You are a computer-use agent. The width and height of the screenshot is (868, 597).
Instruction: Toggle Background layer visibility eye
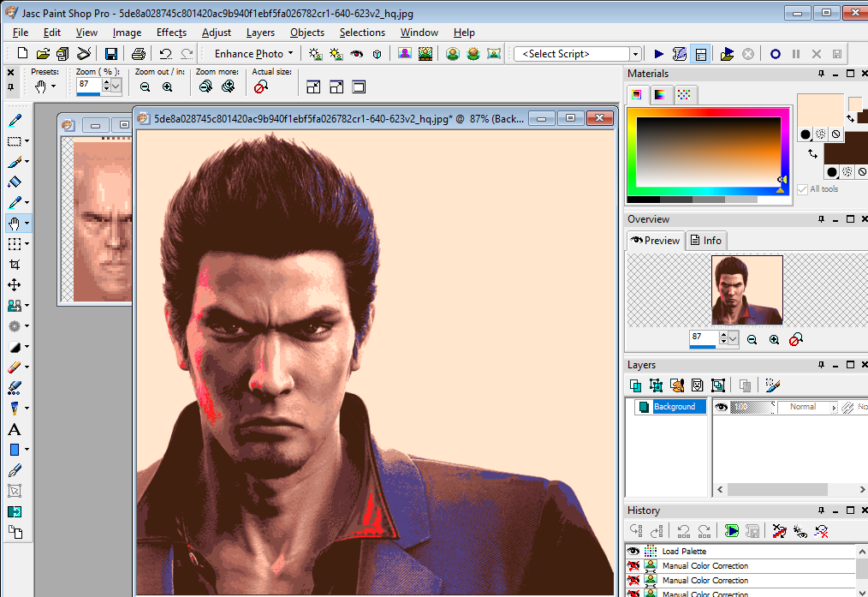[x=721, y=408]
